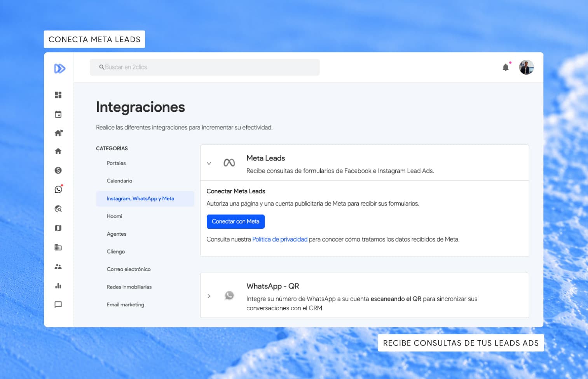
Task: Open the WhatsApp icon in sidebar
Action: click(x=59, y=189)
